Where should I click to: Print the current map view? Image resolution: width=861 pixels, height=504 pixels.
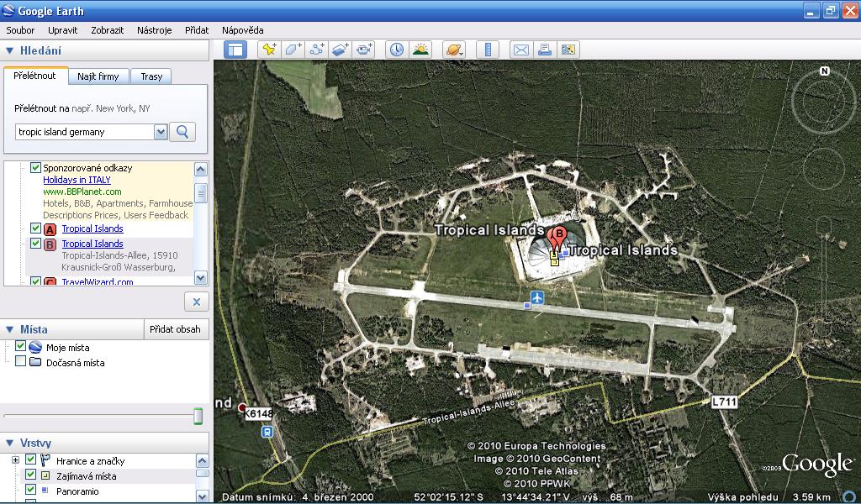pos(545,50)
